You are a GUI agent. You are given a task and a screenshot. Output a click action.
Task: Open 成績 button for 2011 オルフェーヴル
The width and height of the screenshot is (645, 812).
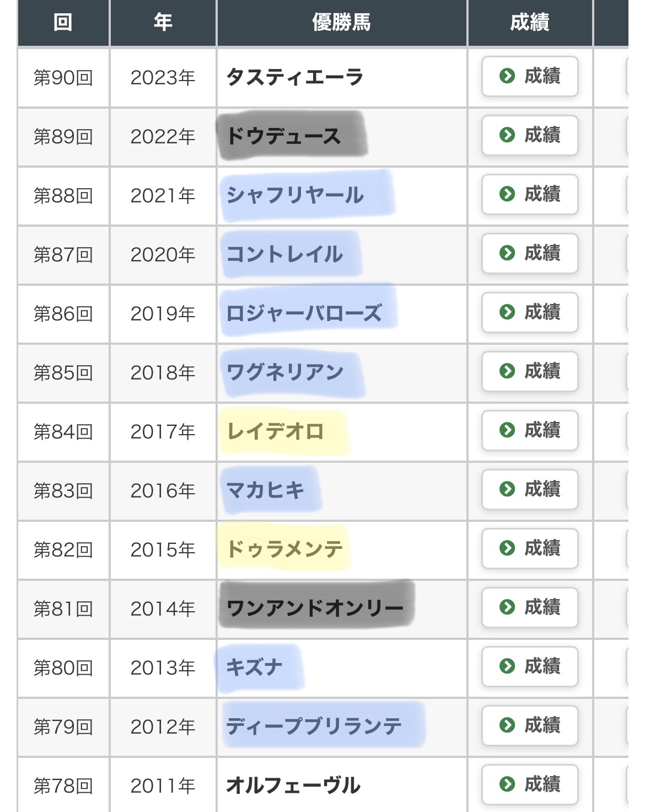click(530, 784)
